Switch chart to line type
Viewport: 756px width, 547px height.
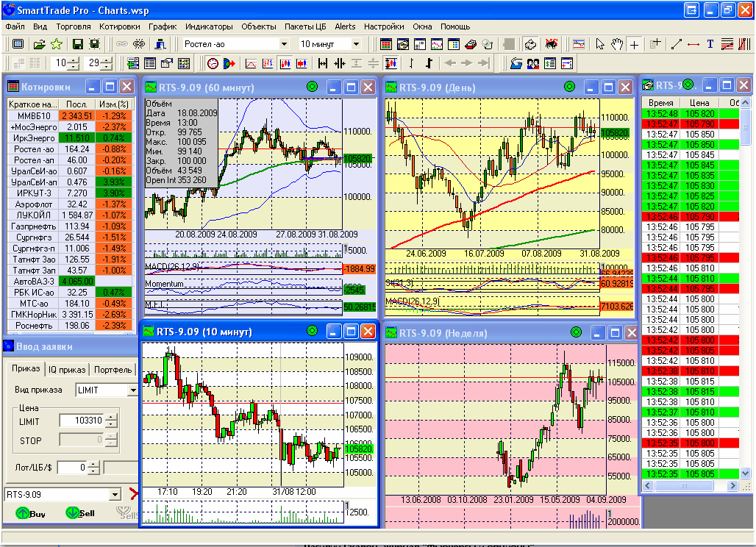click(x=251, y=63)
